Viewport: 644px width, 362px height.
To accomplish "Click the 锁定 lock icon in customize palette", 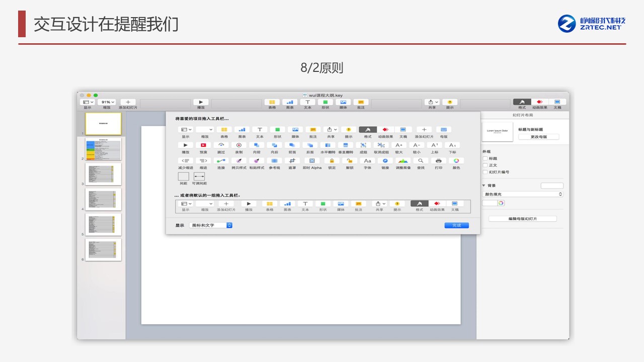I will [x=332, y=161].
